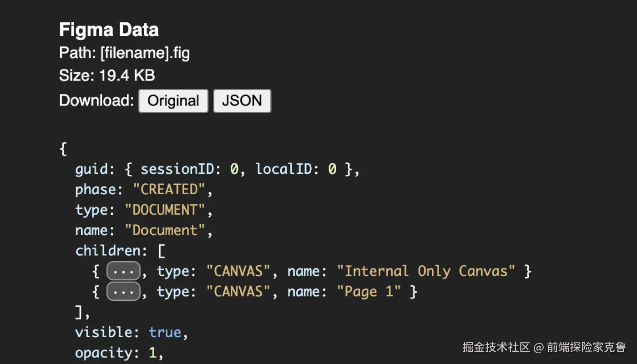Screen dimensions: 637x364
Task: Click the localID value 0
Action: pyautogui.click(x=332, y=169)
